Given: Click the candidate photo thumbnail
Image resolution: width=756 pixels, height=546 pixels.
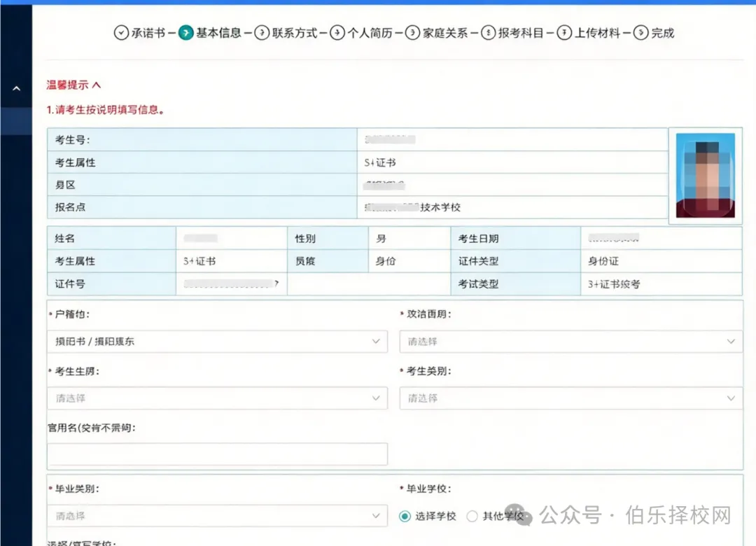Looking at the screenshot, I should (x=706, y=176).
